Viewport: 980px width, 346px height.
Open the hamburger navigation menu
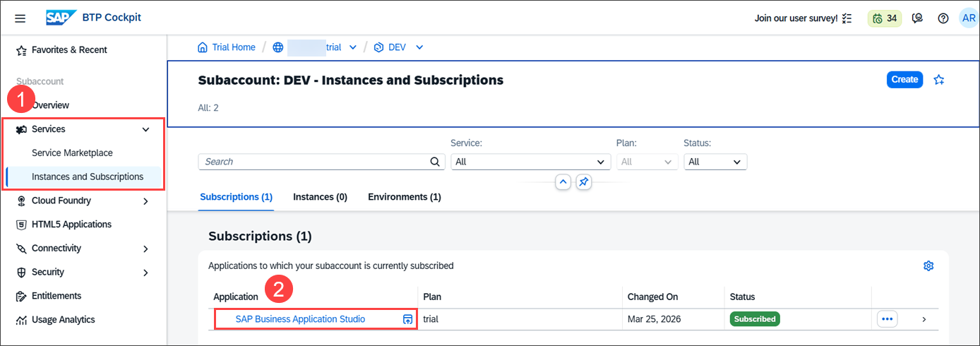coord(20,18)
